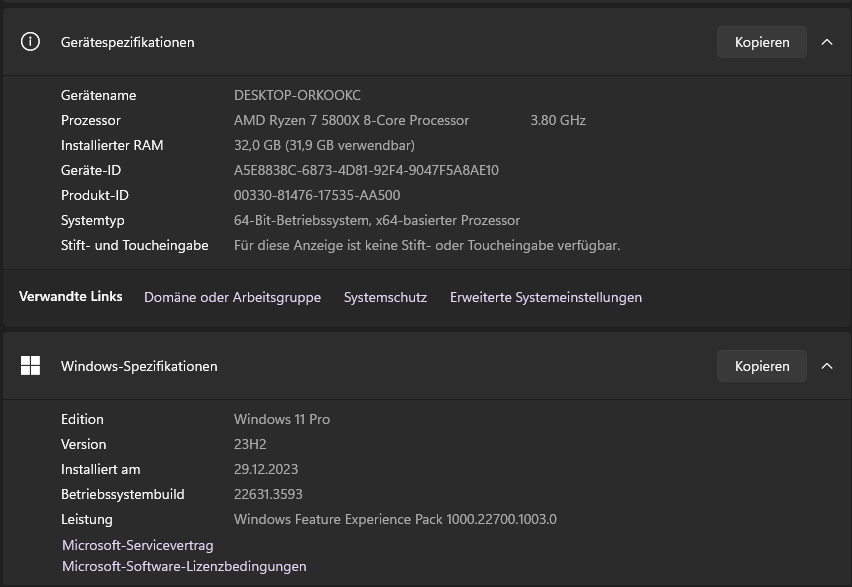Click the Version value 23H2
The width and height of the screenshot is (852, 587).
point(248,444)
